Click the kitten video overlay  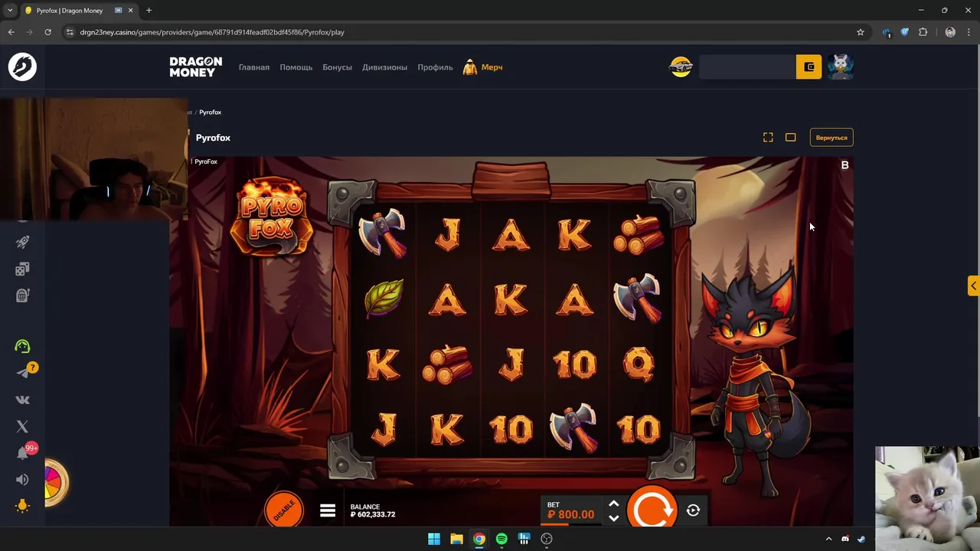coord(927,498)
